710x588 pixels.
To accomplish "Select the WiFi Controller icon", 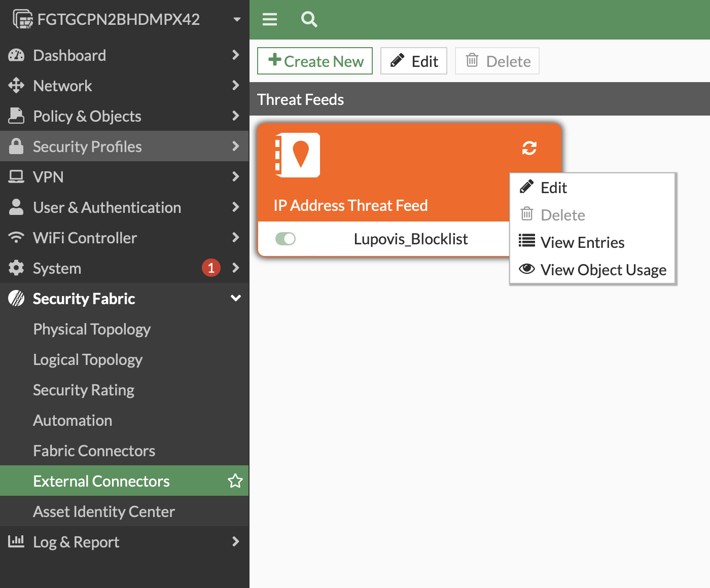I will pyautogui.click(x=16, y=237).
